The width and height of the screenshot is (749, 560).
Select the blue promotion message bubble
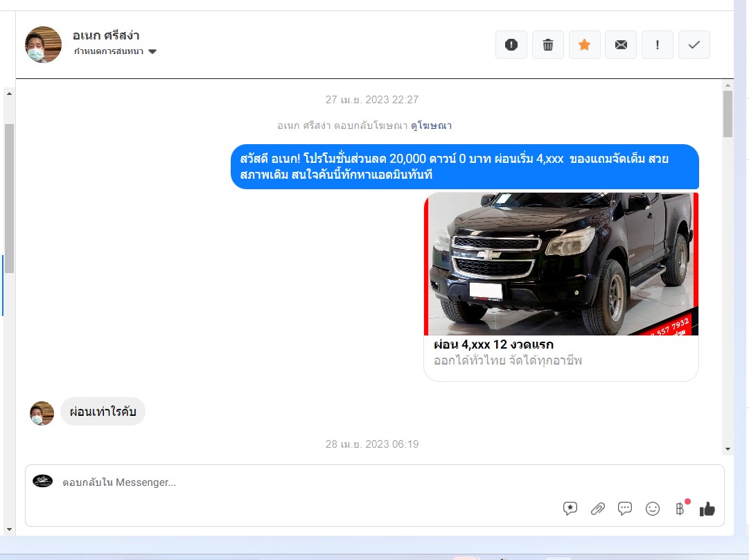coord(465,167)
